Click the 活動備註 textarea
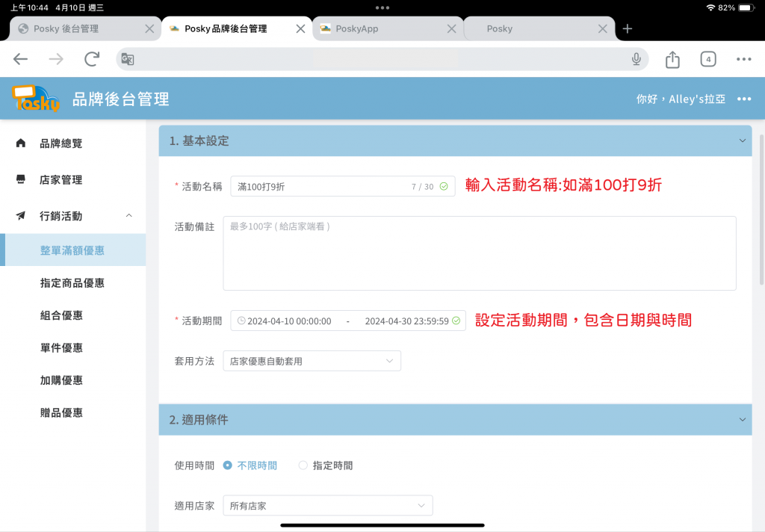Screen dimensions: 765x532 pyautogui.click(x=480, y=253)
